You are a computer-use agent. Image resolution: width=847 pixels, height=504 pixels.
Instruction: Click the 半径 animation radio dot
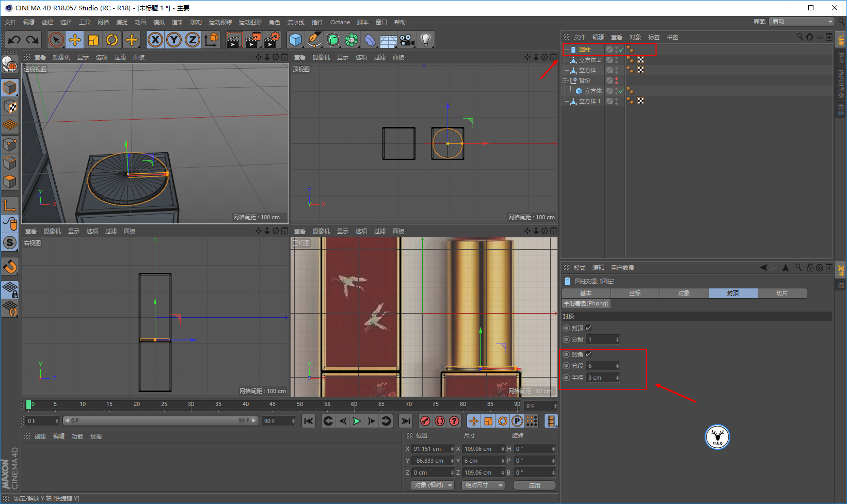566,378
